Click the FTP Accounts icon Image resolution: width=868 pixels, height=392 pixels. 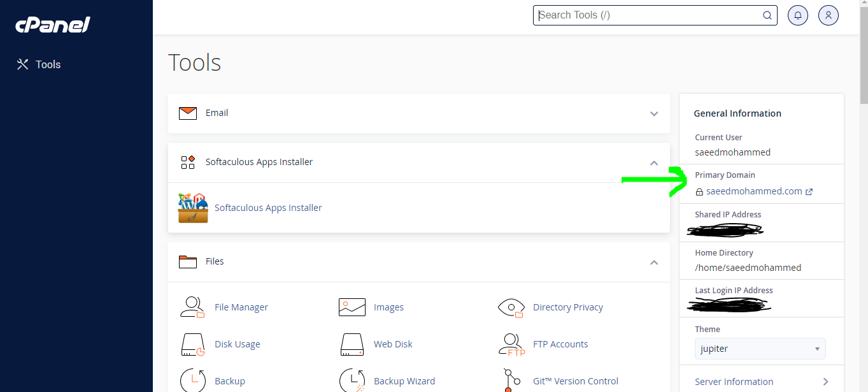pyautogui.click(x=511, y=344)
